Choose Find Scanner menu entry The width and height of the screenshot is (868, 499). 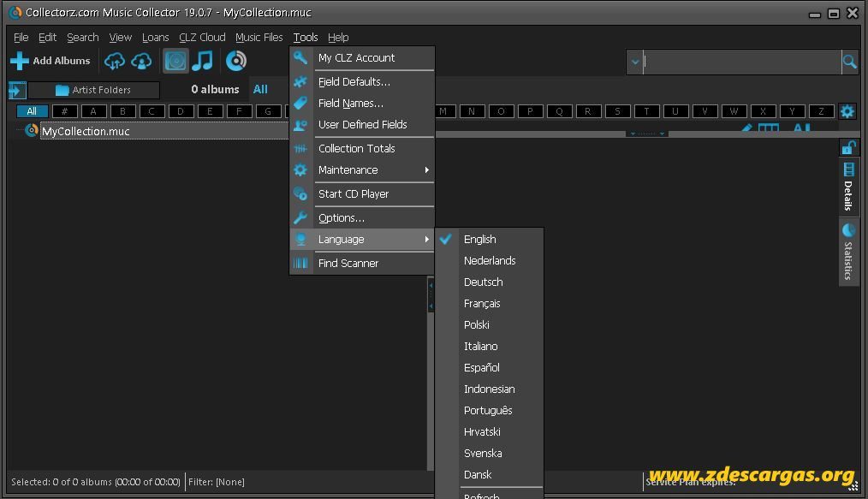362,264
